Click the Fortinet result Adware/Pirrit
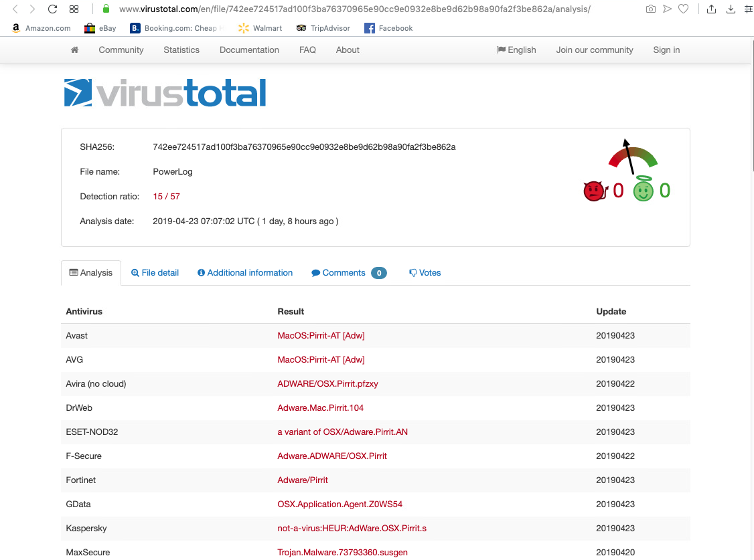 pos(303,480)
